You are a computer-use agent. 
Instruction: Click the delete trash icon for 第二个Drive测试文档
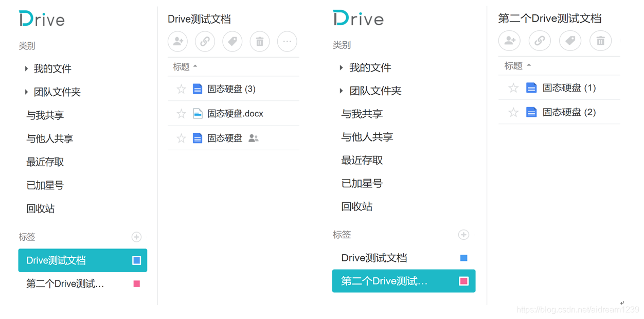[x=600, y=40]
